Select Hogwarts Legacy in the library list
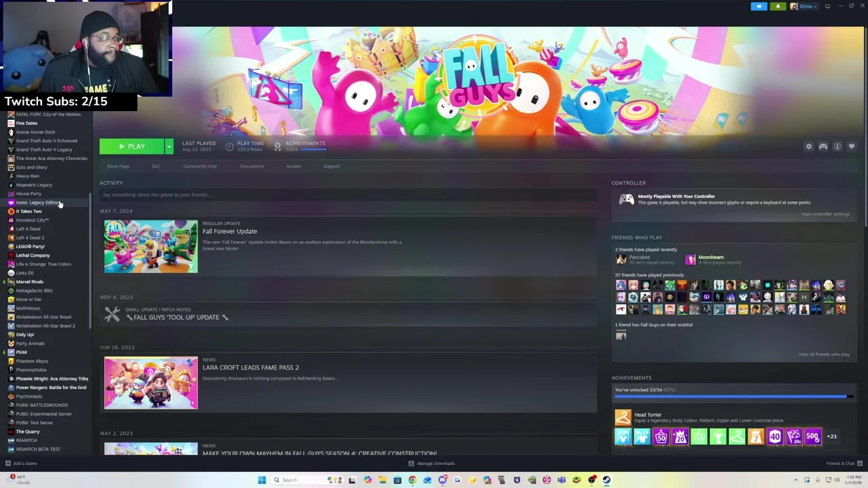Viewport: 868px width, 488px height. pos(34,185)
